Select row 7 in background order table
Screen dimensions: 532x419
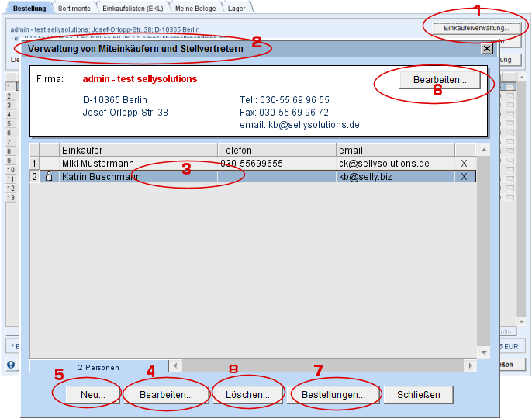[x=9, y=142]
